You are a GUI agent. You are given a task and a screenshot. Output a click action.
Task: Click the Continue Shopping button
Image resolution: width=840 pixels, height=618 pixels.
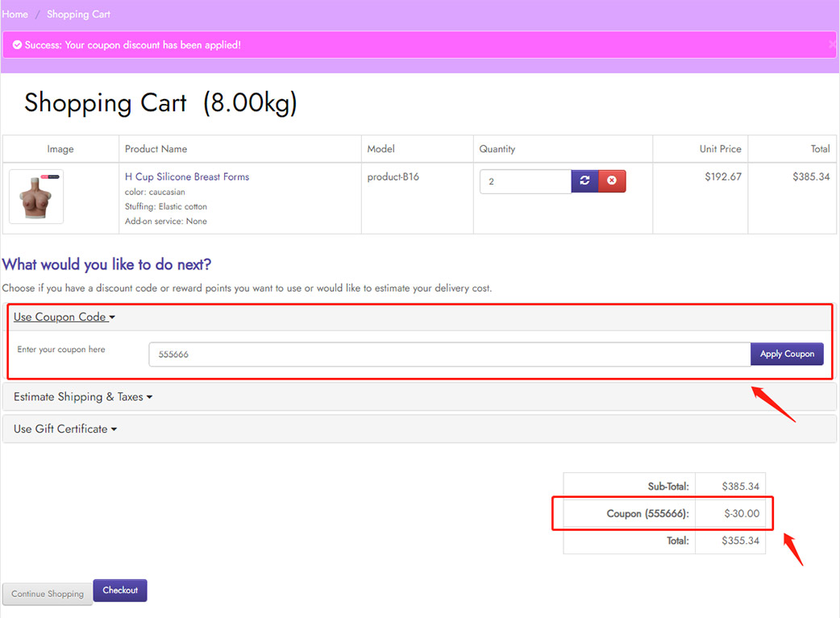pos(48,594)
